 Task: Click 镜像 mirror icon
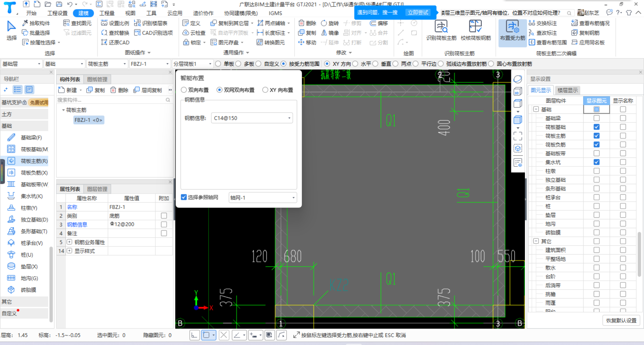pos(324,33)
